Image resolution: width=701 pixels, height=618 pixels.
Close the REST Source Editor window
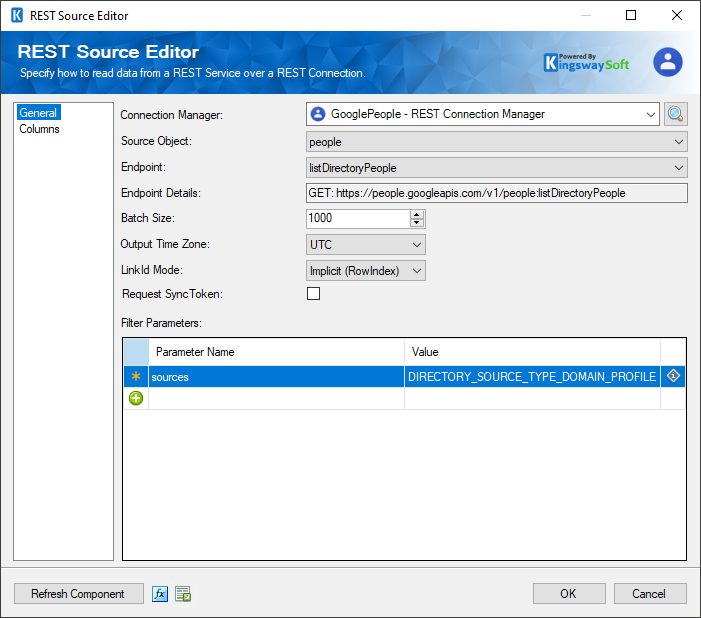[x=677, y=15]
